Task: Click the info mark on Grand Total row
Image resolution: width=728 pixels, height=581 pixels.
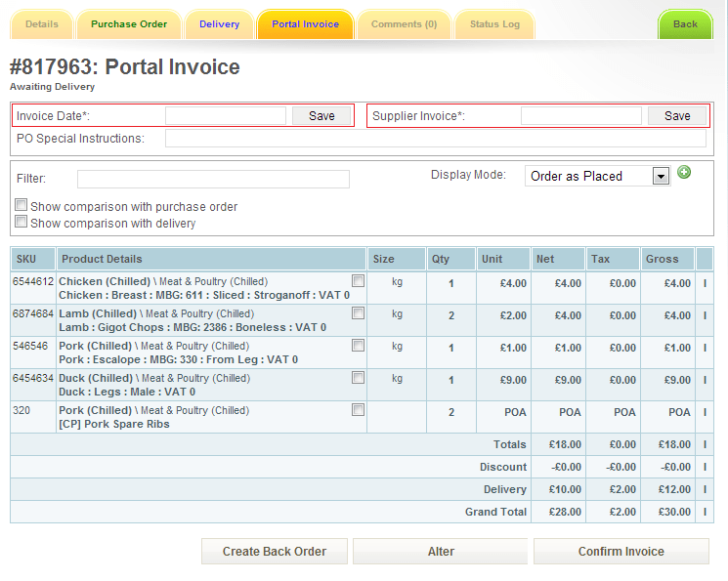Action: point(705,512)
